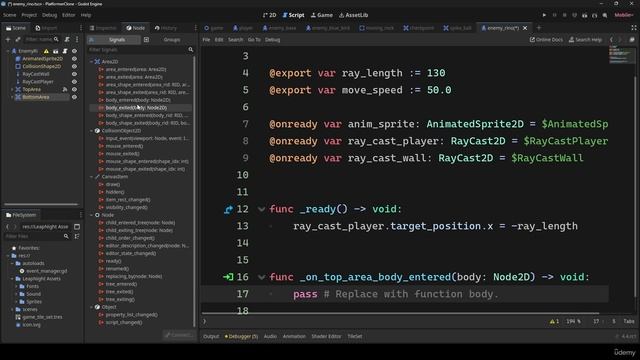Open the TileSet bottom panel
This screenshot has height=360, width=640.
pyautogui.click(x=354, y=336)
